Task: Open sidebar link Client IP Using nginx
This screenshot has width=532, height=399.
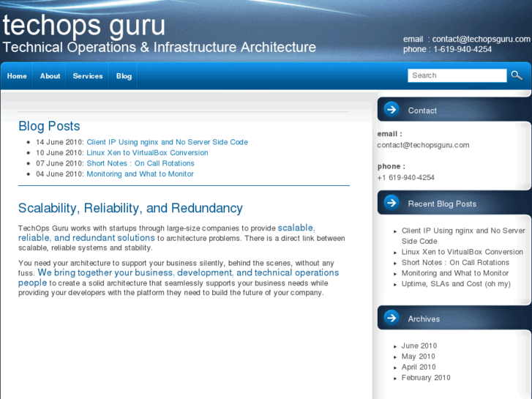Action: (463, 236)
